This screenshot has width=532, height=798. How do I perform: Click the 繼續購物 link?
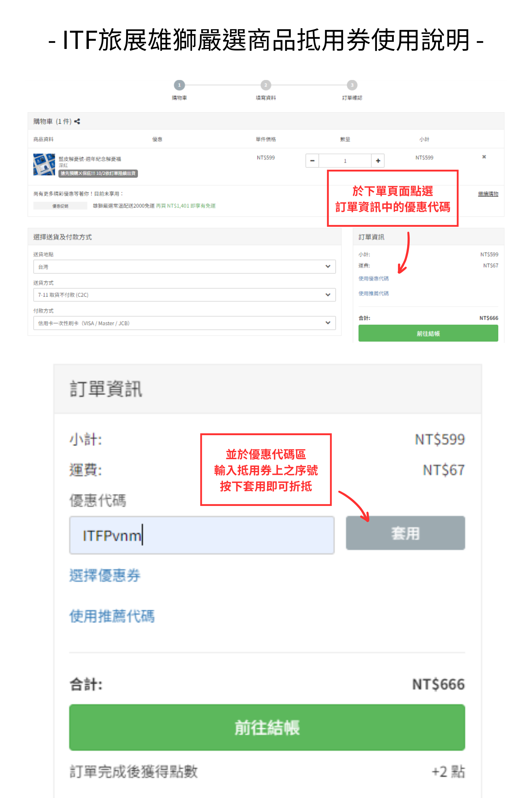(488, 194)
